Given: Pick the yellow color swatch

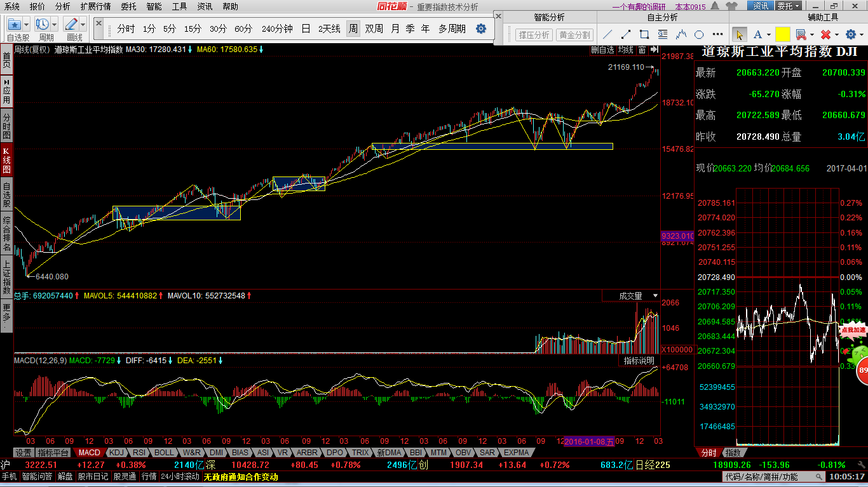Looking at the screenshot, I should (782, 34).
